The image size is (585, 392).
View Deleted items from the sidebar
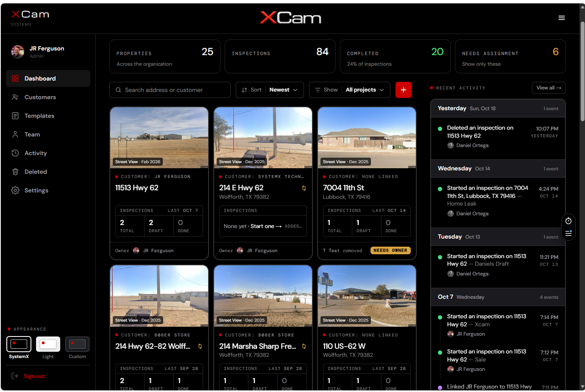pos(48,172)
